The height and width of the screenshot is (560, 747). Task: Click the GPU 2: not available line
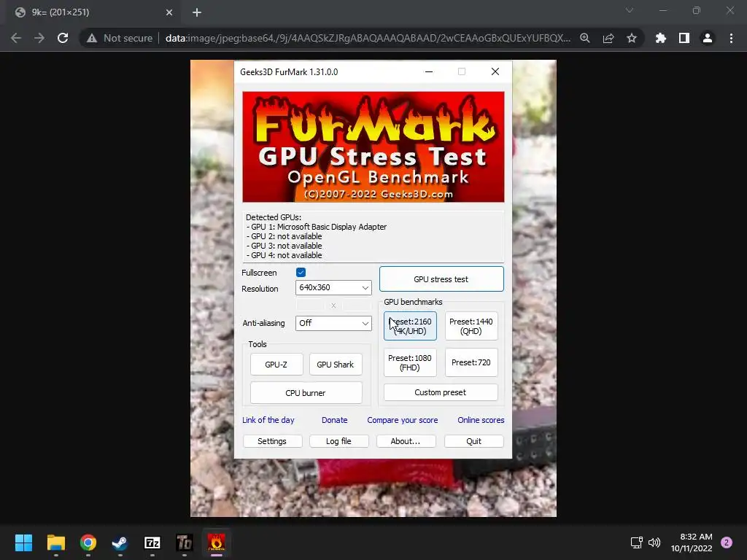click(x=285, y=237)
